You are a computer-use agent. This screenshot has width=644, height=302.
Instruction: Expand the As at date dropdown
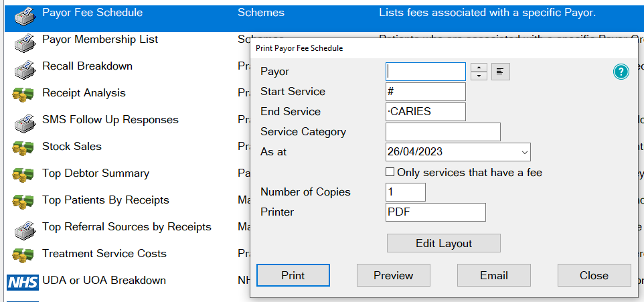point(524,152)
